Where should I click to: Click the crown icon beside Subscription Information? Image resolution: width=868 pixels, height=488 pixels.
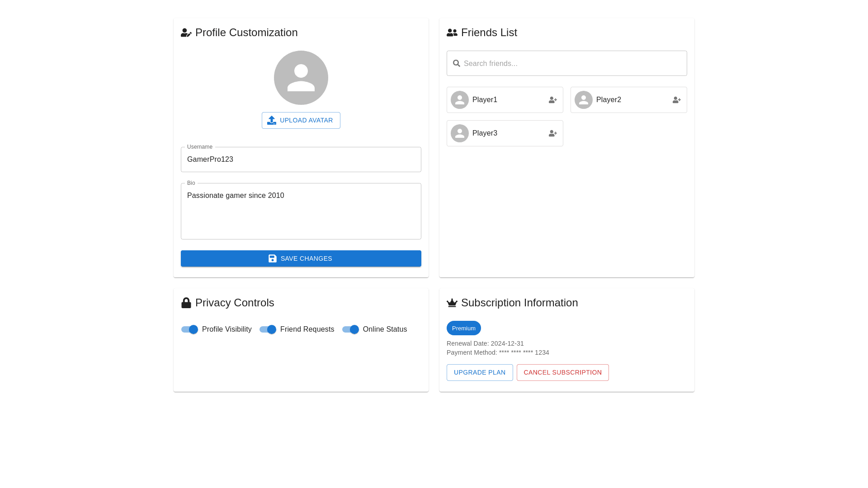pos(452,303)
